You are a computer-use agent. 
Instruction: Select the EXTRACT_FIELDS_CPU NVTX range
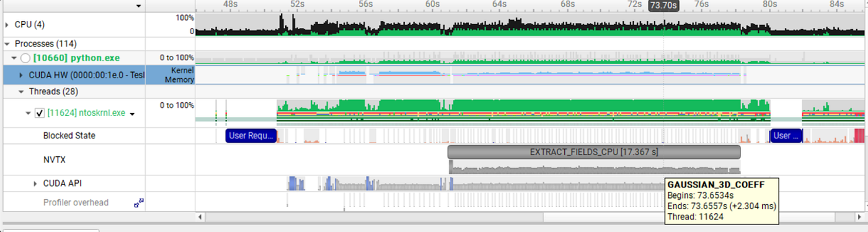coord(594,152)
